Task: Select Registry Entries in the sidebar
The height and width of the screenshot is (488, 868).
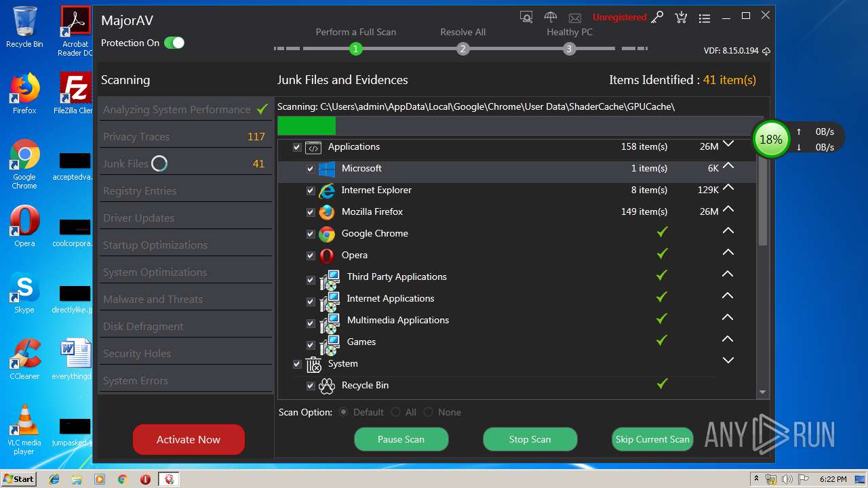Action: [185, 190]
